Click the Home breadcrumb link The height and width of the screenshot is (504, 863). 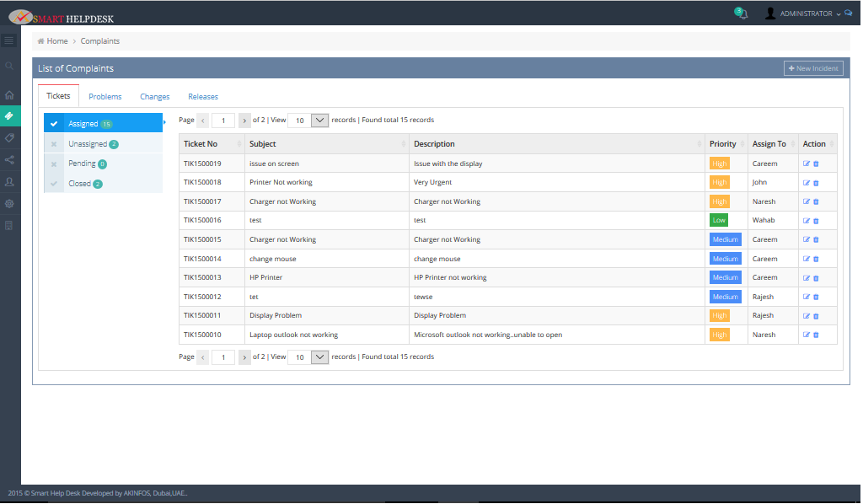click(x=56, y=41)
